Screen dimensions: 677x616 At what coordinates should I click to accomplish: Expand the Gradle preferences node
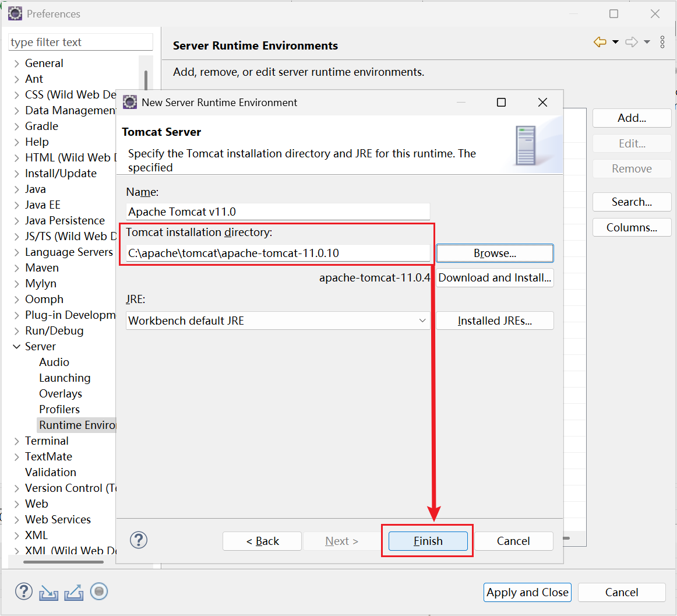[17, 126]
